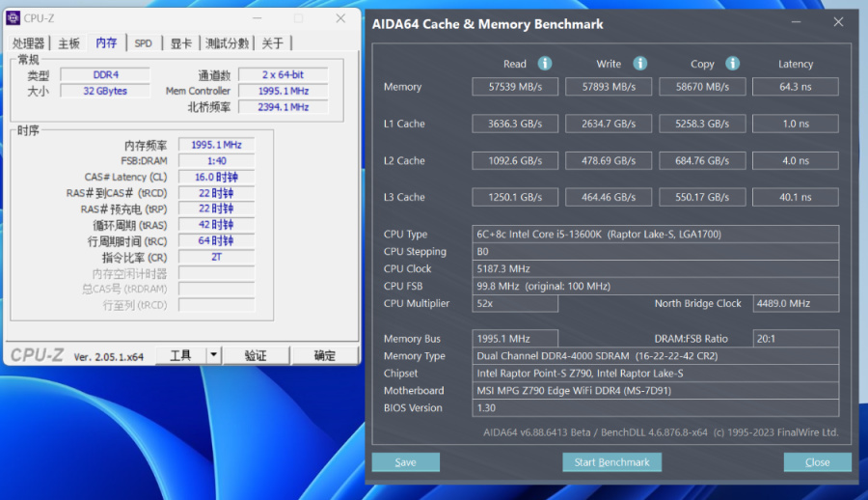Image resolution: width=868 pixels, height=500 pixels.
Task: Click the L2 Cache Write value 478.69 GB/s
Action: [609, 161]
